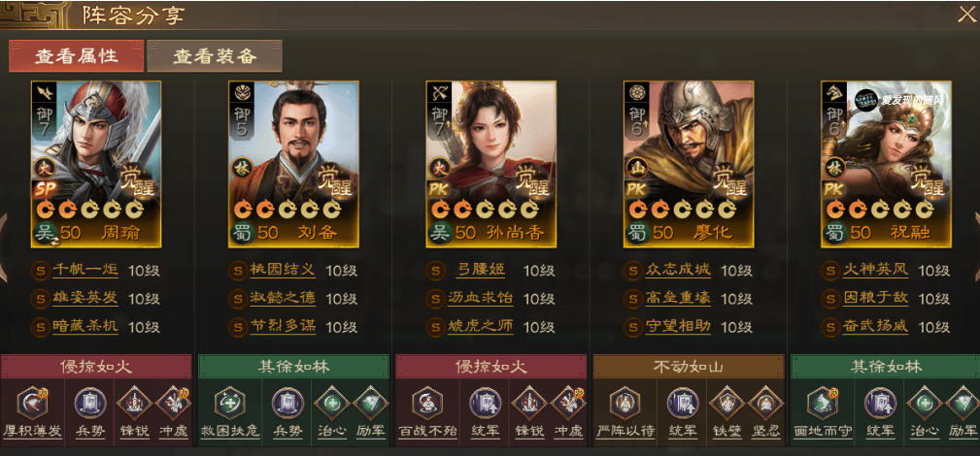The height and width of the screenshot is (456, 980).
Task: Click 兵势 icon under 周瑜's formation
Action: 90,403
